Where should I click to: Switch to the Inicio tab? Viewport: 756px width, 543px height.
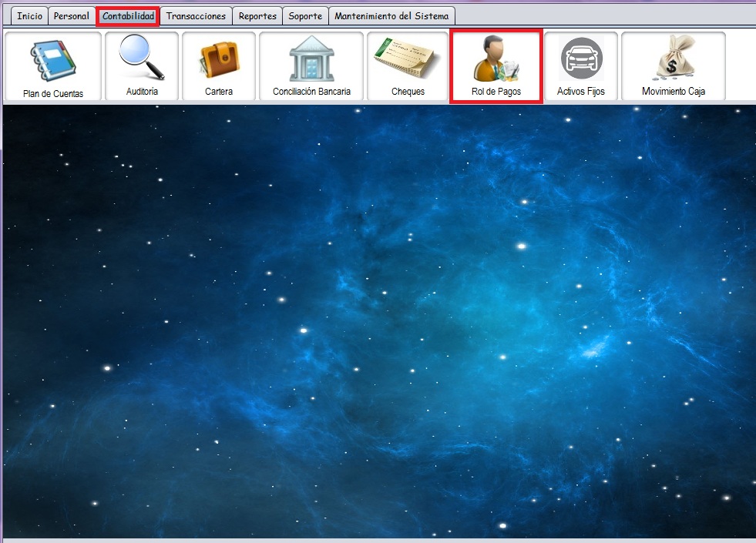[x=30, y=16]
